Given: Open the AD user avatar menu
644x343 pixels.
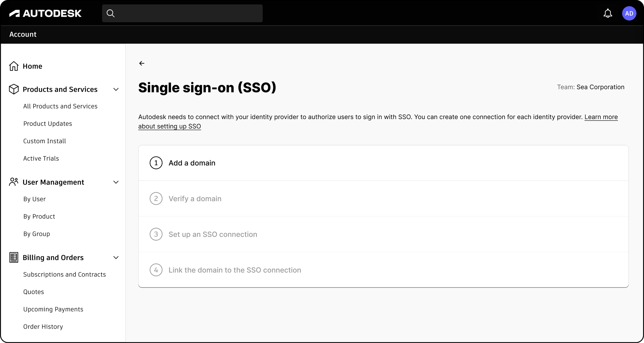Looking at the screenshot, I should click(629, 13).
